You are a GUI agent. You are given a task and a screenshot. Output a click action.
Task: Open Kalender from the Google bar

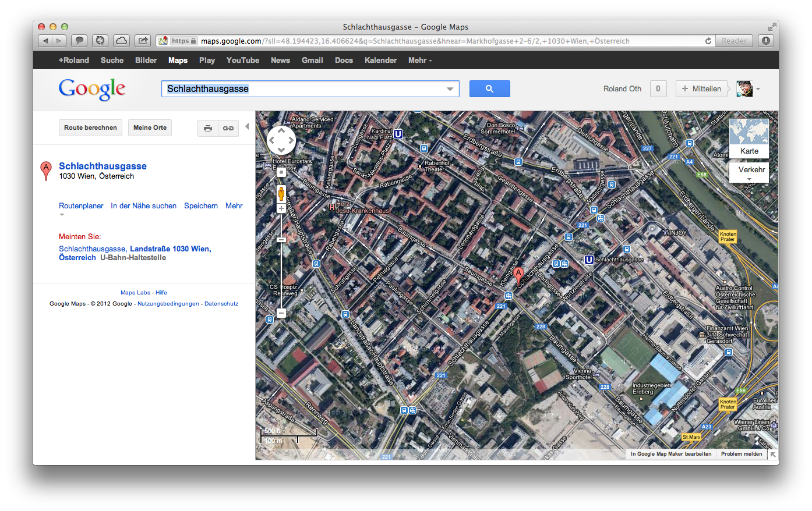[x=380, y=60]
